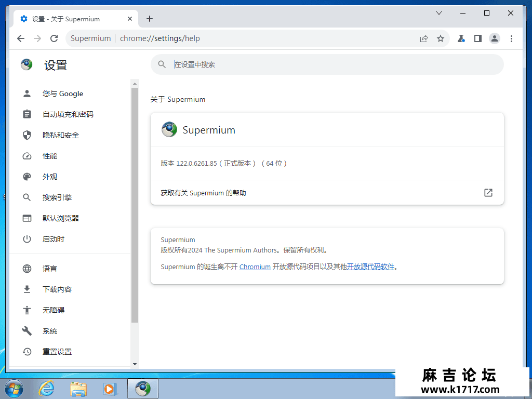This screenshot has height=399, width=532.
Task: Click the external link icon for Supermium help
Action: [x=488, y=193]
